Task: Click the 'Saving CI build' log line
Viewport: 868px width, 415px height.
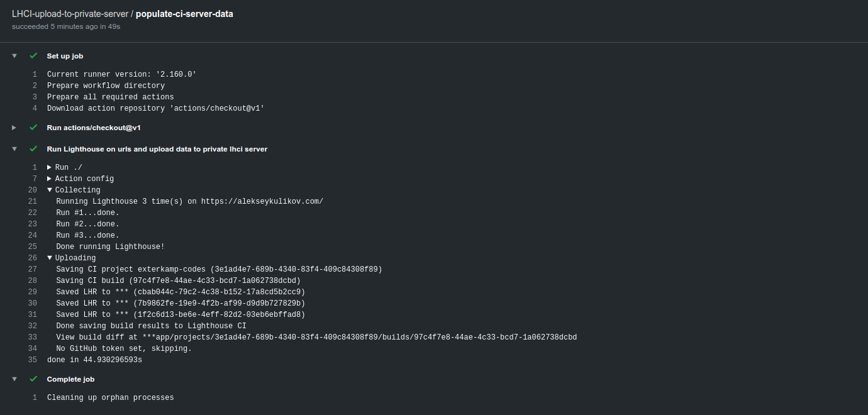Action: [x=178, y=280]
